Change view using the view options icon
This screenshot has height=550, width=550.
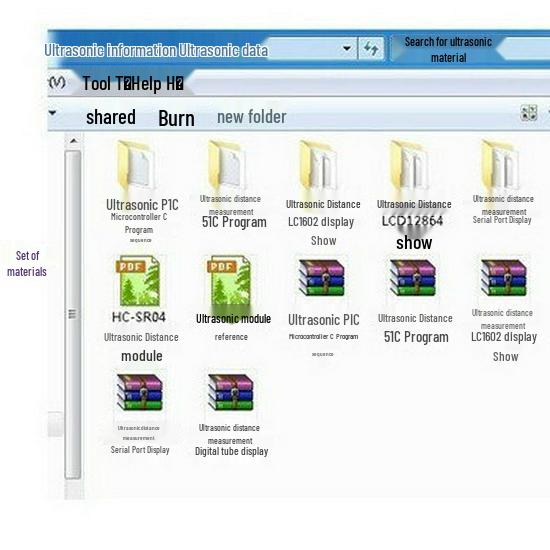point(528,113)
